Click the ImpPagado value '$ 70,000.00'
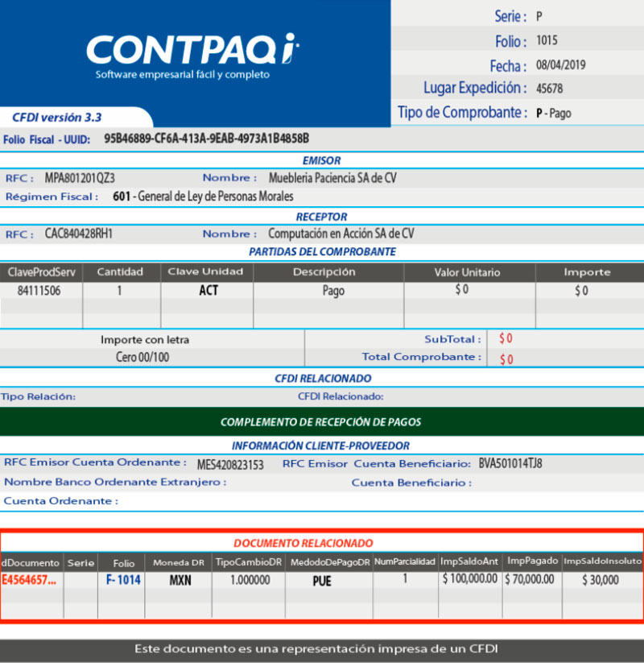 [530, 579]
